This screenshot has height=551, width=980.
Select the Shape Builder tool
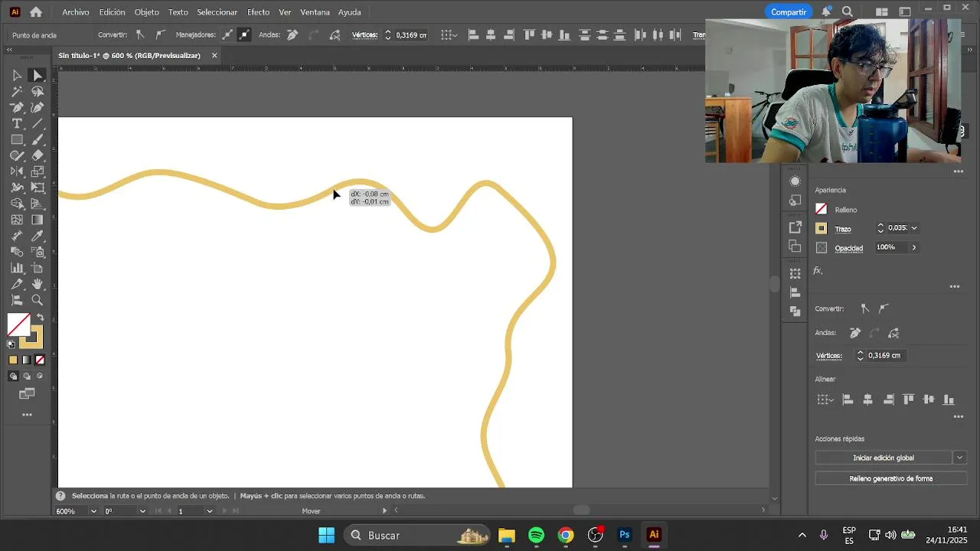17,204
